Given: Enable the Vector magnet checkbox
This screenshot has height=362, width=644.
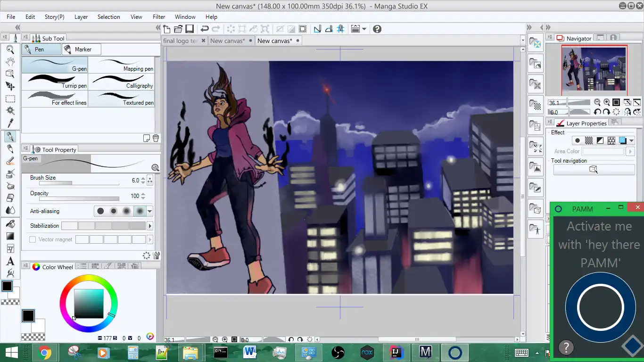Looking at the screenshot, I should 33,239.
